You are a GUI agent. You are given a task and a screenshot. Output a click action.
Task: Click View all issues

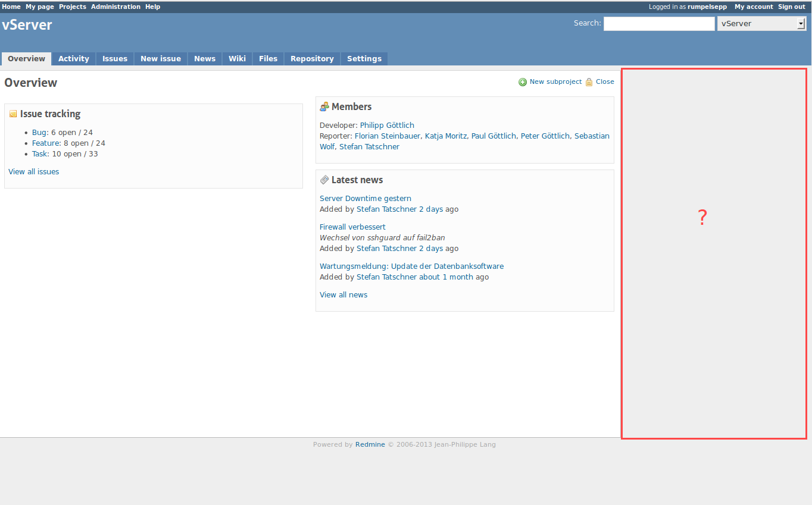(34, 172)
